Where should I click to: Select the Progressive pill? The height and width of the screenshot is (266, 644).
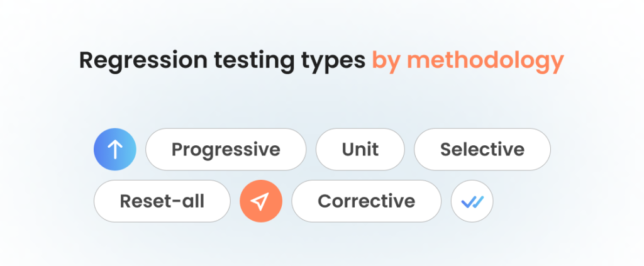(x=226, y=150)
